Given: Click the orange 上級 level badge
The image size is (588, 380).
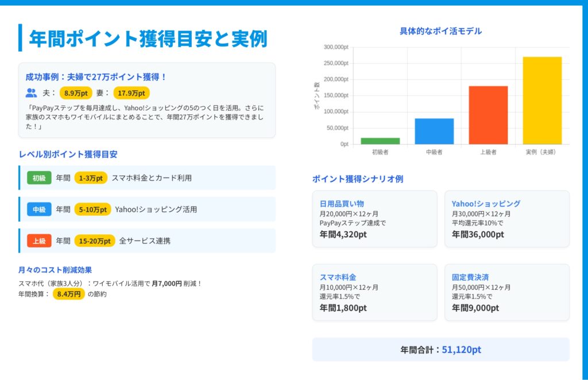Looking at the screenshot, I should pos(39,241).
